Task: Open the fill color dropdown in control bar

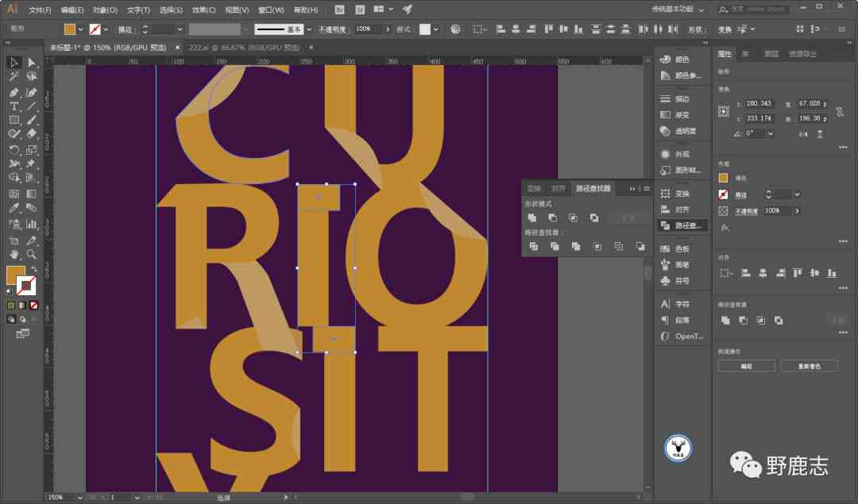Action: (80, 29)
